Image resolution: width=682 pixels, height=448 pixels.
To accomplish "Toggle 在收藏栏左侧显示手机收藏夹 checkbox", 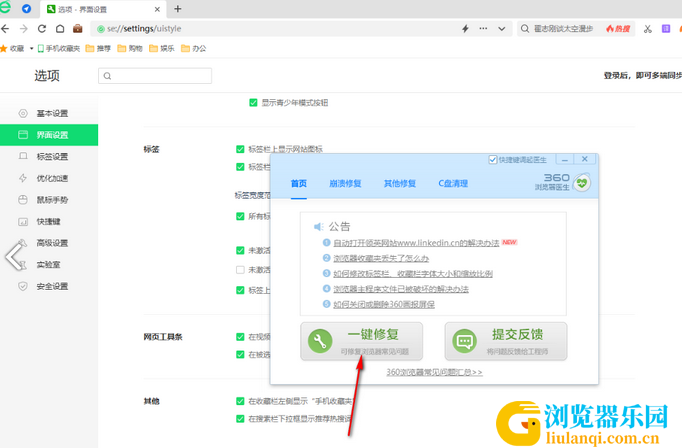I will pyautogui.click(x=240, y=401).
